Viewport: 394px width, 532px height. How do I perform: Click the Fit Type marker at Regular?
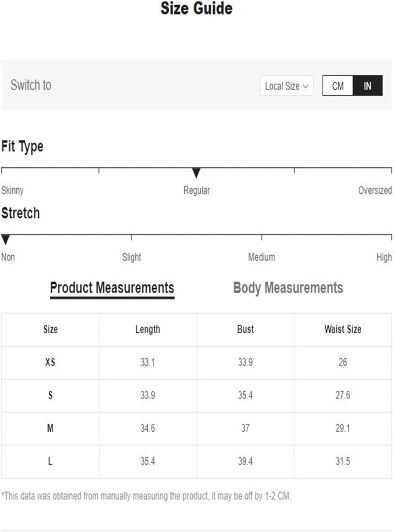(196, 173)
